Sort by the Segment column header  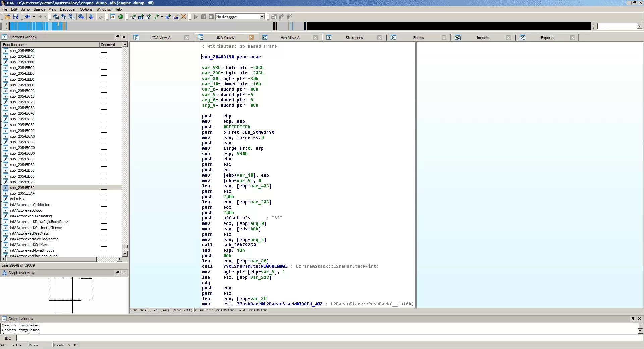coord(111,45)
